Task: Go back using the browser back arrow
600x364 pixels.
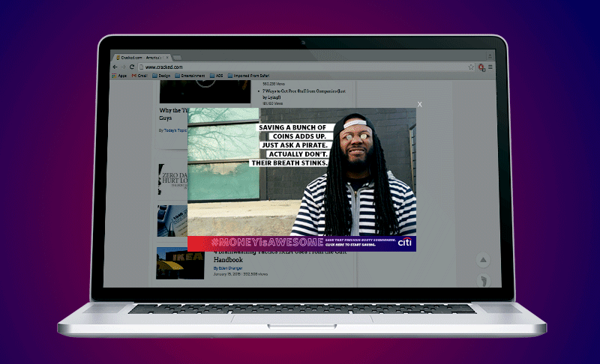Action: [x=115, y=67]
